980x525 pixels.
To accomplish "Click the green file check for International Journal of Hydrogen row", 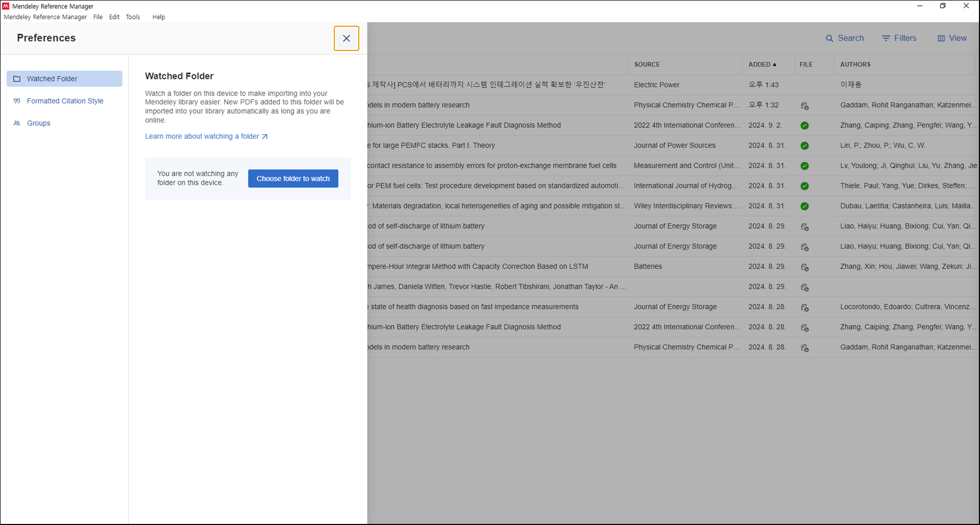I will (x=805, y=186).
